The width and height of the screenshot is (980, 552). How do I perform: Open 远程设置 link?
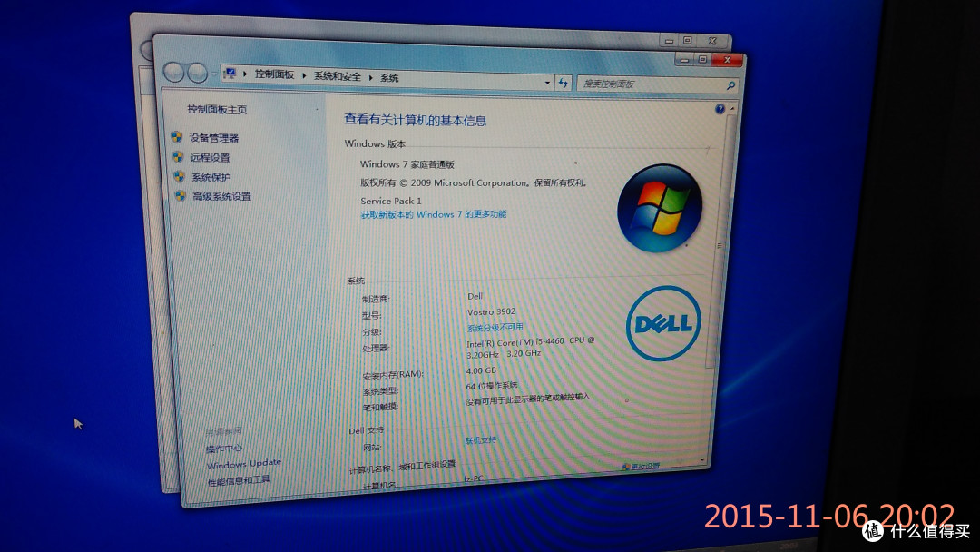pos(210,158)
